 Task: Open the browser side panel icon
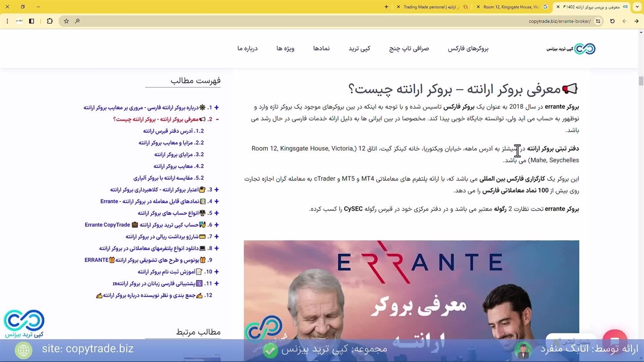coord(32,21)
